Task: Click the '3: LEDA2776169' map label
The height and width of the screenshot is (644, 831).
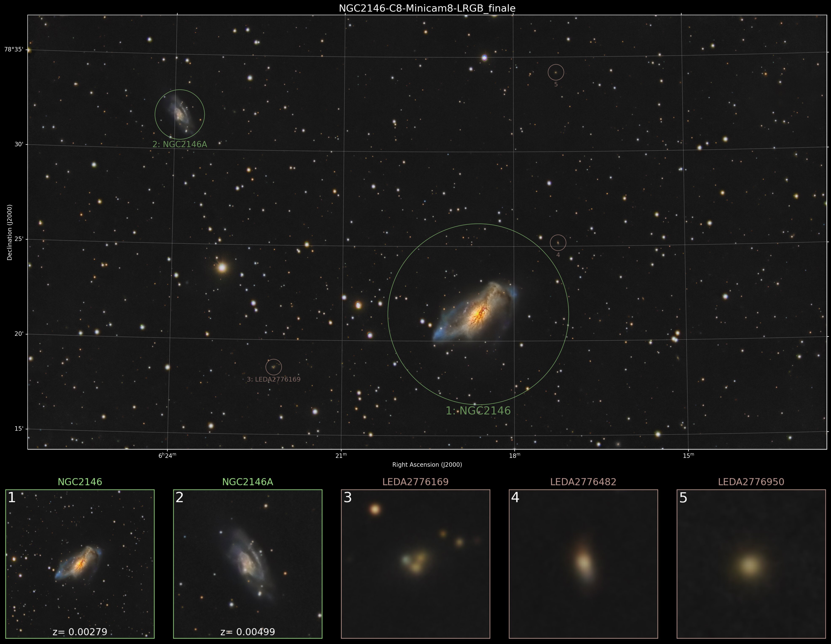Action: [273, 379]
